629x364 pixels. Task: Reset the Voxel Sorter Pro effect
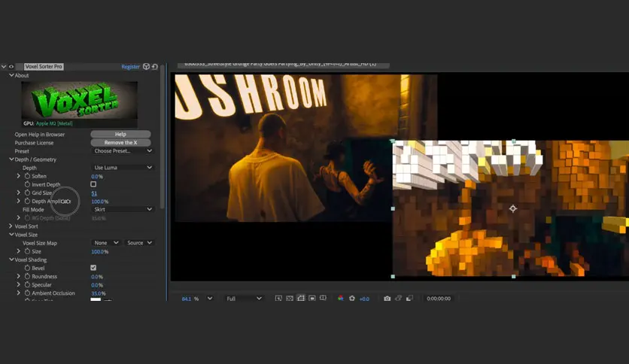tap(154, 66)
